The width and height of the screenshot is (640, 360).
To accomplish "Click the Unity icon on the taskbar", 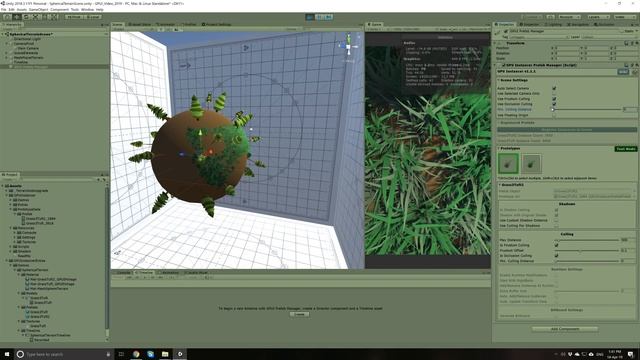I will point(180,354).
